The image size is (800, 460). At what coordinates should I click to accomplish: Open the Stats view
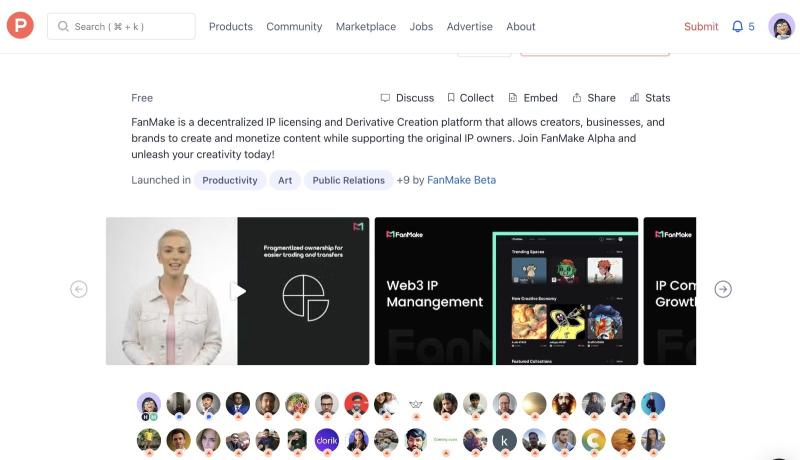(x=650, y=98)
